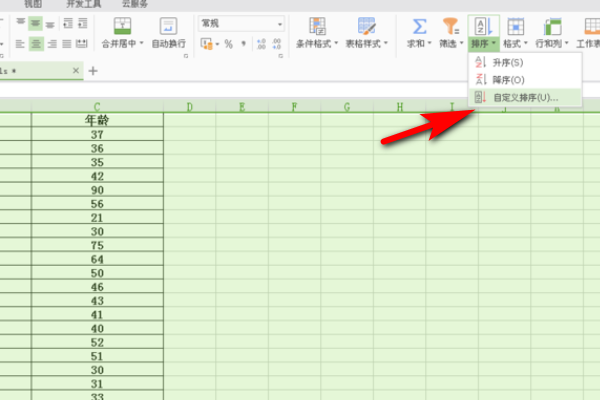Viewport: 600px width, 400px height.
Task: Click the 行和列 icon
Action: click(553, 26)
